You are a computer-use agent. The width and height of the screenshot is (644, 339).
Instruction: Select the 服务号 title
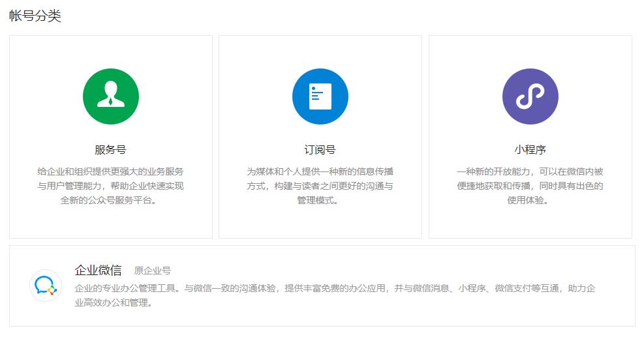(110, 150)
